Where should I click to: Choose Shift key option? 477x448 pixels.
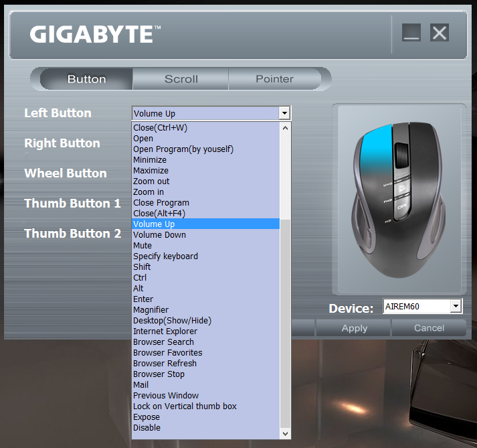pyautogui.click(x=205, y=267)
